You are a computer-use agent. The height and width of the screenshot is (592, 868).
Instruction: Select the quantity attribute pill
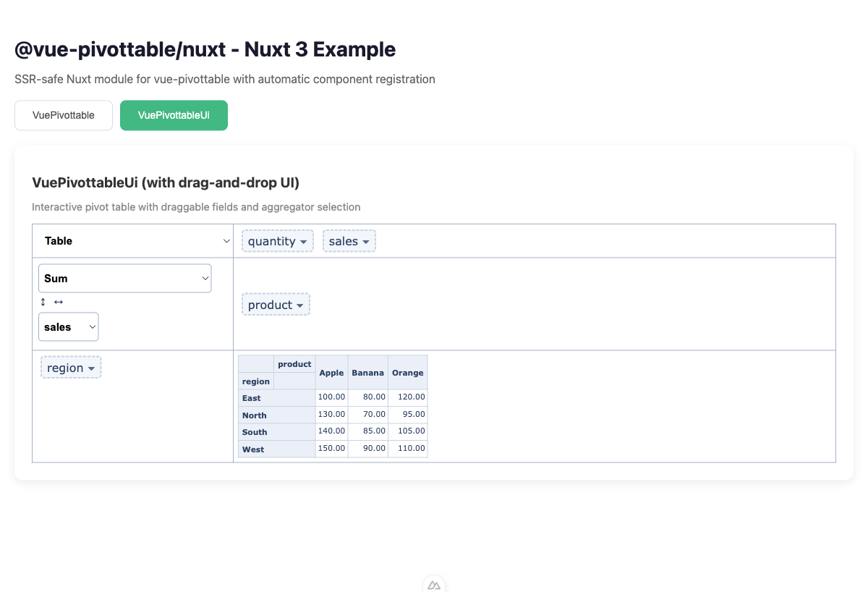(272, 241)
